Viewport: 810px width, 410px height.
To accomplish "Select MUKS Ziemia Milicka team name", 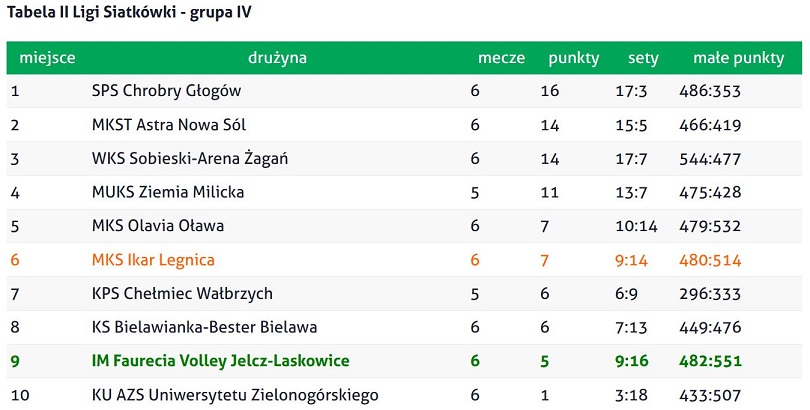I will tap(168, 192).
